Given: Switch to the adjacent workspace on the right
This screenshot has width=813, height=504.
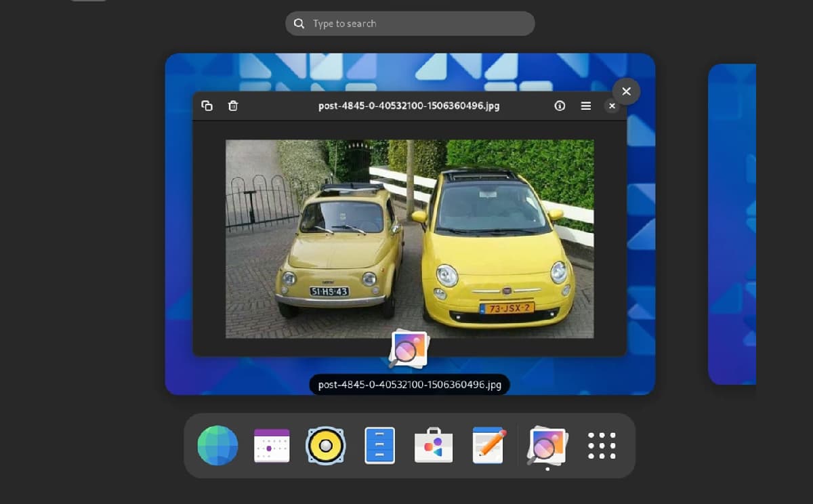Looking at the screenshot, I should (732, 224).
